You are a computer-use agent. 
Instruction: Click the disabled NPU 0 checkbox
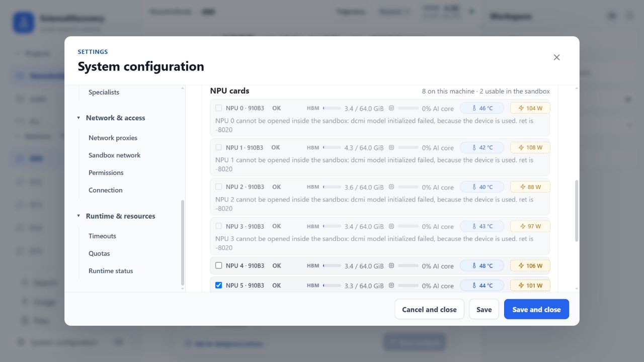pyautogui.click(x=218, y=108)
